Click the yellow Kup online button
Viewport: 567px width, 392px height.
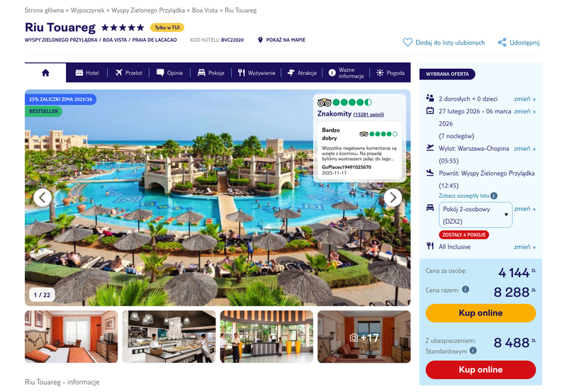tap(481, 313)
